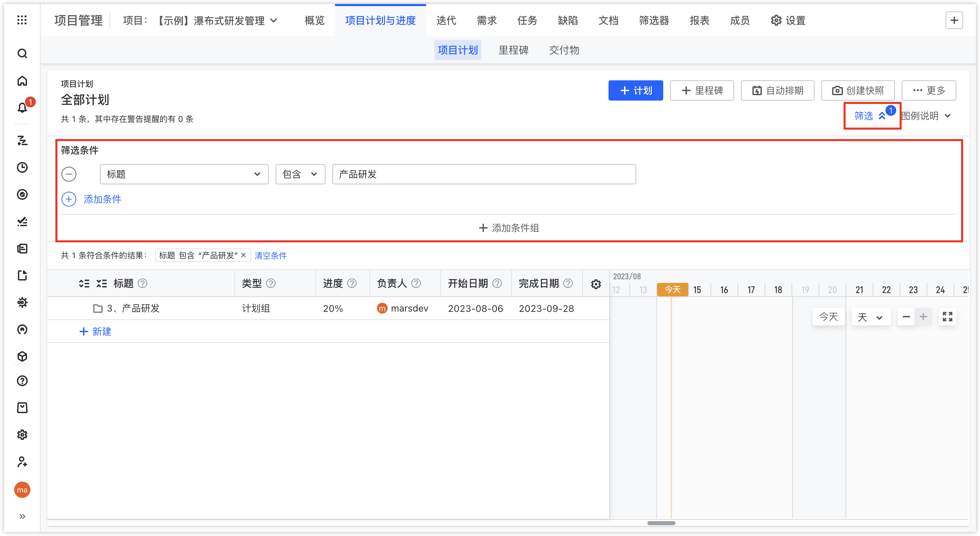Open the project selector dropdown
Screen dimensions: 980x536
(200, 21)
